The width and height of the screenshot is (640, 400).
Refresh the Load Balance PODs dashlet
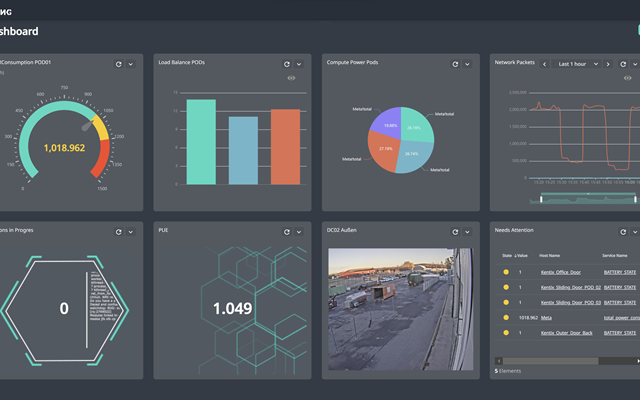(287, 64)
